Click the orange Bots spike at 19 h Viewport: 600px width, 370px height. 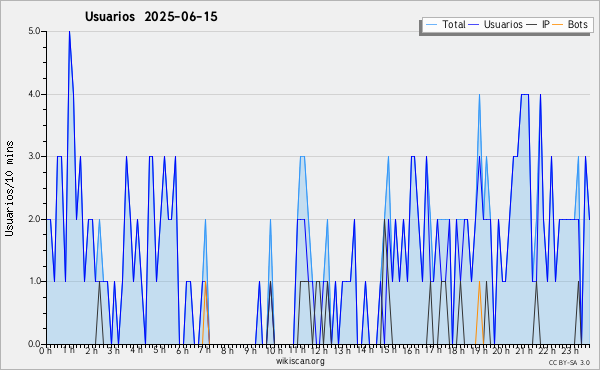click(x=479, y=283)
